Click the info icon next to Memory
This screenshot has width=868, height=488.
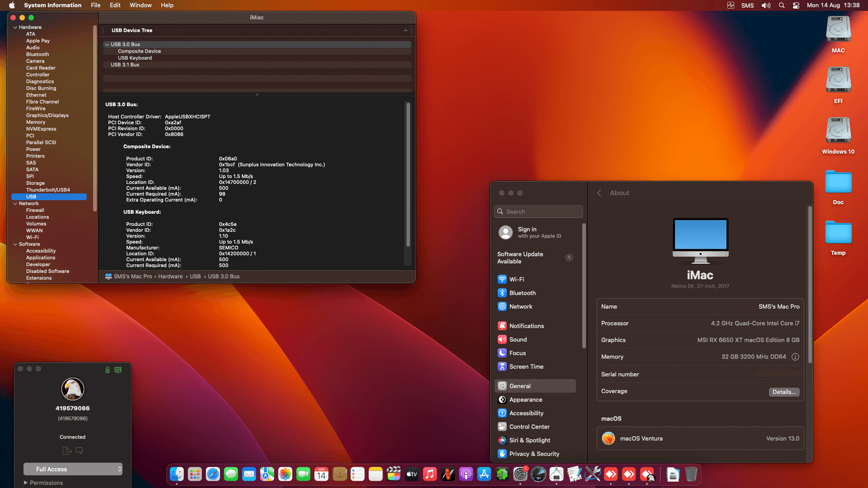pyautogui.click(x=796, y=357)
